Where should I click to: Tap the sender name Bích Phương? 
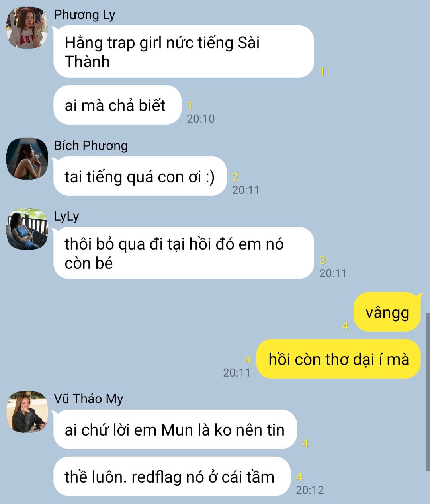pyautogui.click(x=91, y=146)
